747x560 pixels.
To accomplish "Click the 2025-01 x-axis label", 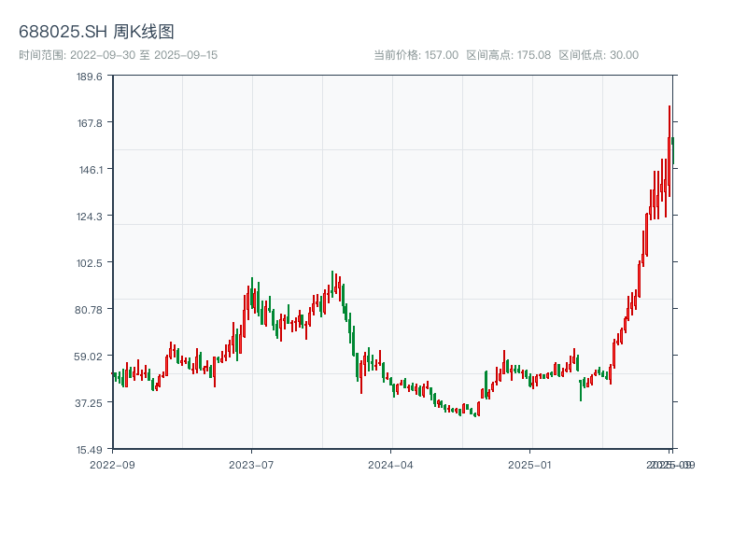I will [x=529, y=465].
